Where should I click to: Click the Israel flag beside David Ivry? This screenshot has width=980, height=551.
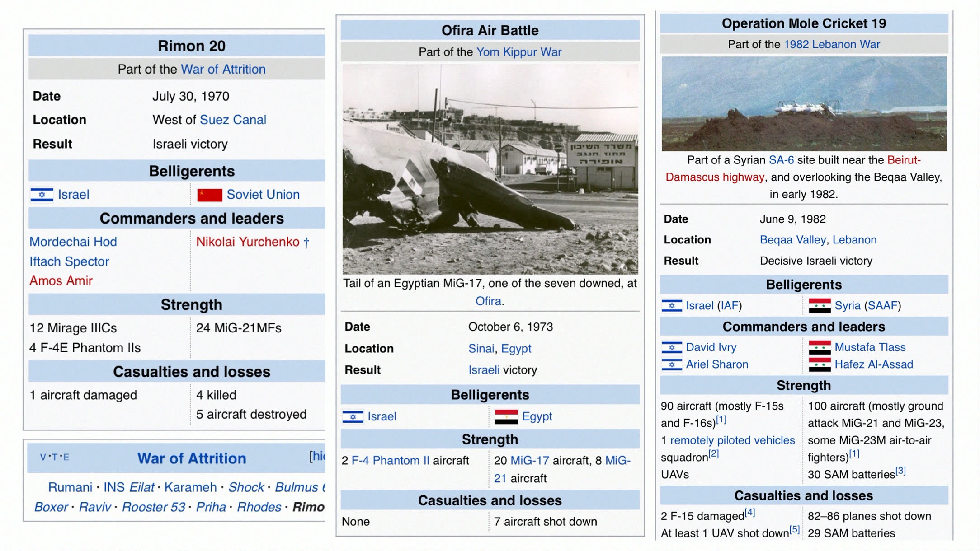tap(672, 347)
